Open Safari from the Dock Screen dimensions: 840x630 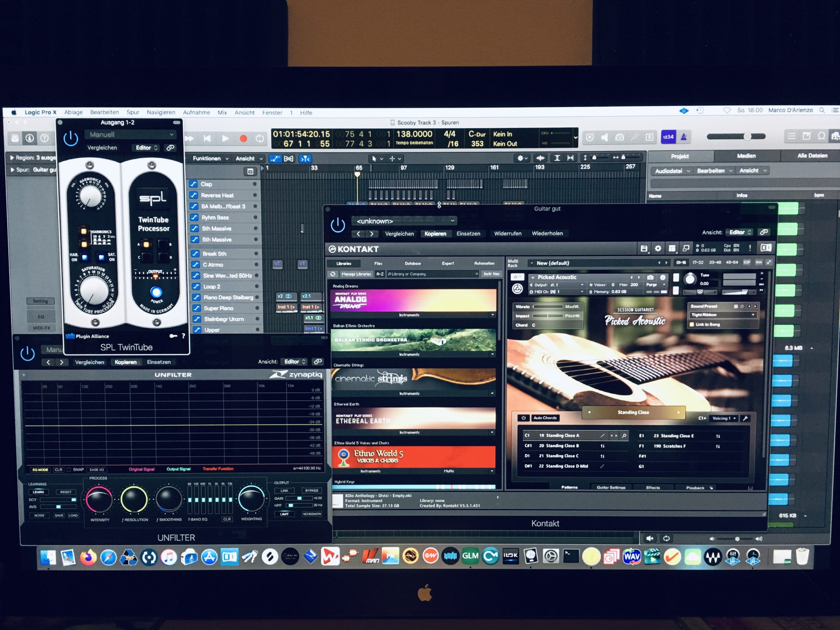[109, 557]
